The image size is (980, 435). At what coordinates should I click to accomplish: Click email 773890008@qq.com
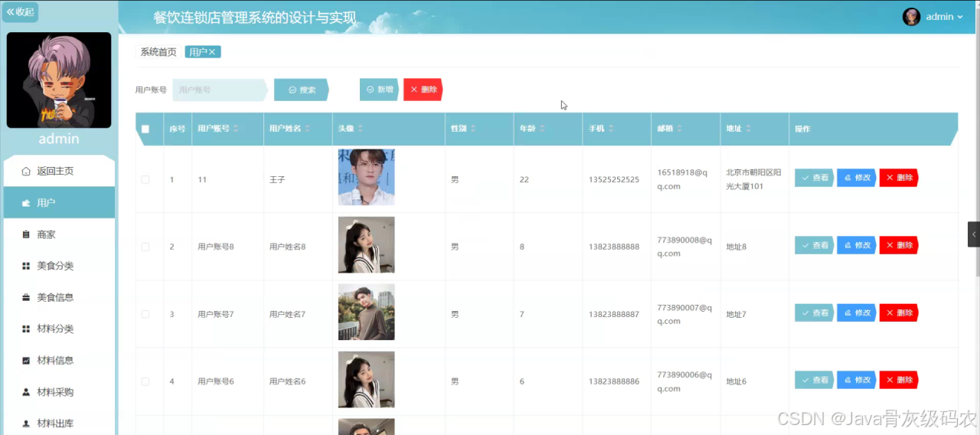[x=684, y=247]
